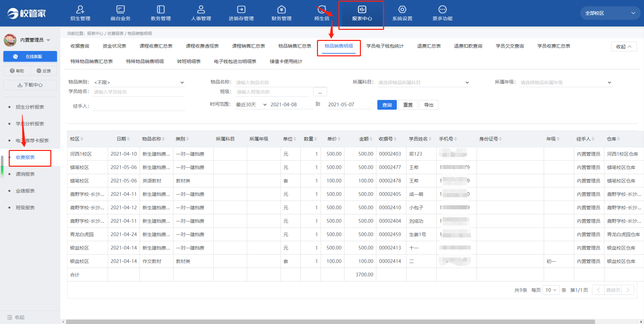The image size is (644, 324).
Task: Click the 导出 export button
Action: (x=429, y=105)
